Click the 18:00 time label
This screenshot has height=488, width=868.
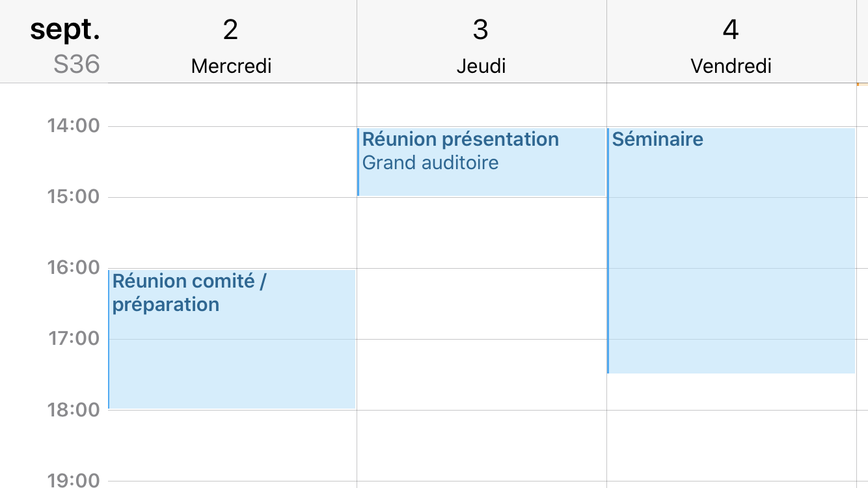pos(74,409)
